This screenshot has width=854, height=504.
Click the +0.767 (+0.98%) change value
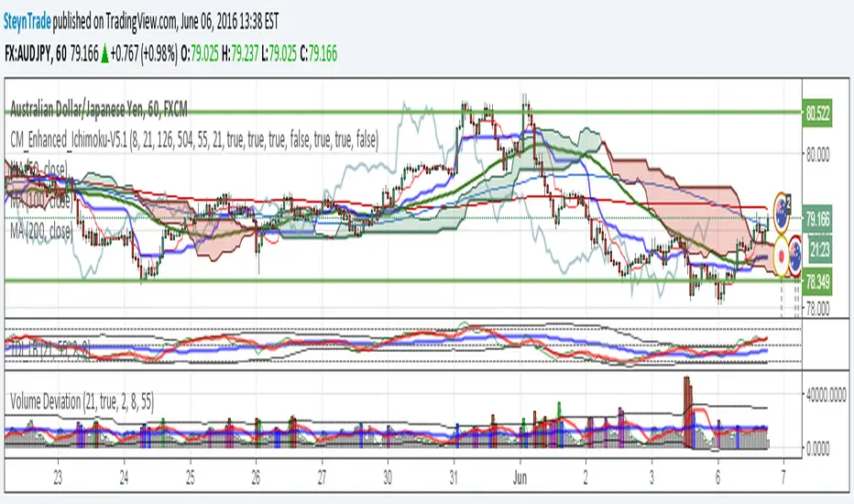pos(145,54)
